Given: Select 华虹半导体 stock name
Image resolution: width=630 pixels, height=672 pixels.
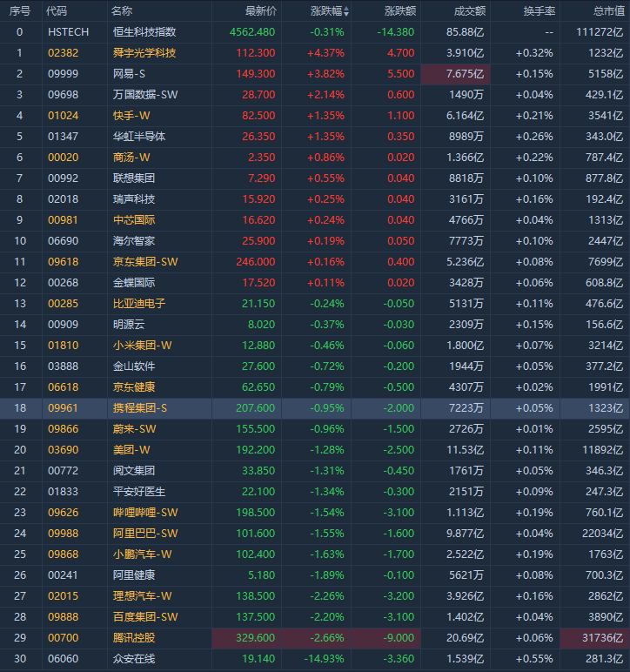Looking at the screenshot, I should click(x=139, y=137).
